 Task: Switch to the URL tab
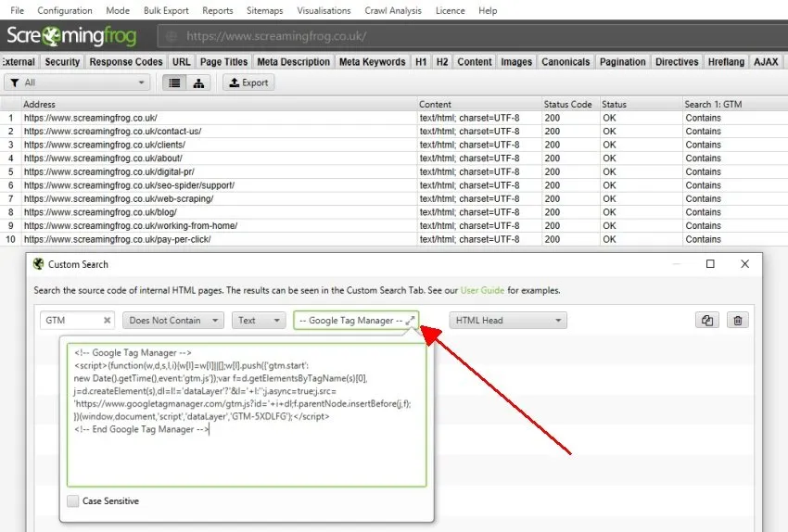click(182, 62)
